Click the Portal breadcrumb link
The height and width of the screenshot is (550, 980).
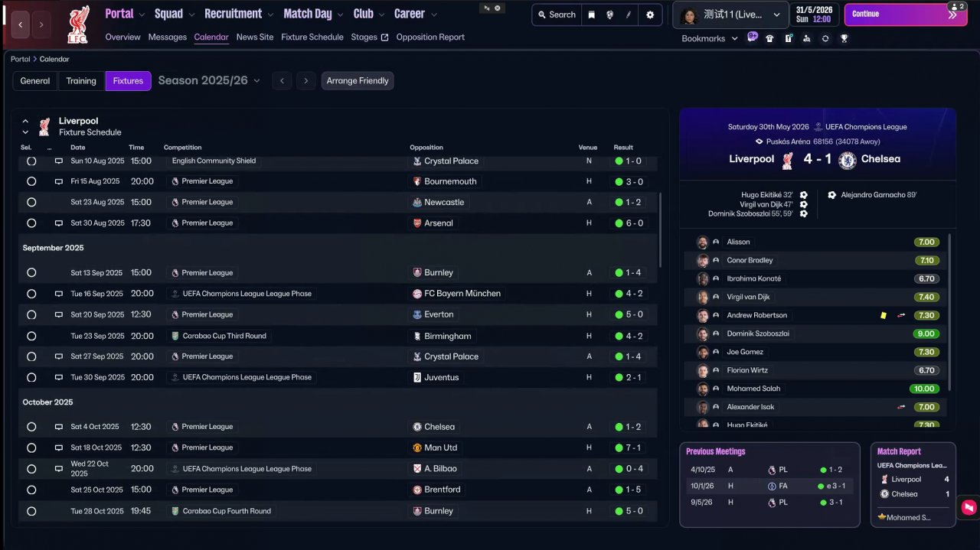[x=21, y=59]
